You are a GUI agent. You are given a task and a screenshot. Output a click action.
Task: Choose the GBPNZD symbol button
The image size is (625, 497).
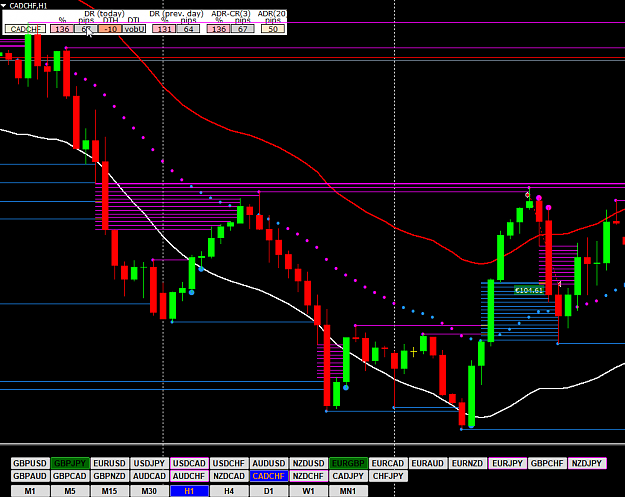tap(110, 476)
